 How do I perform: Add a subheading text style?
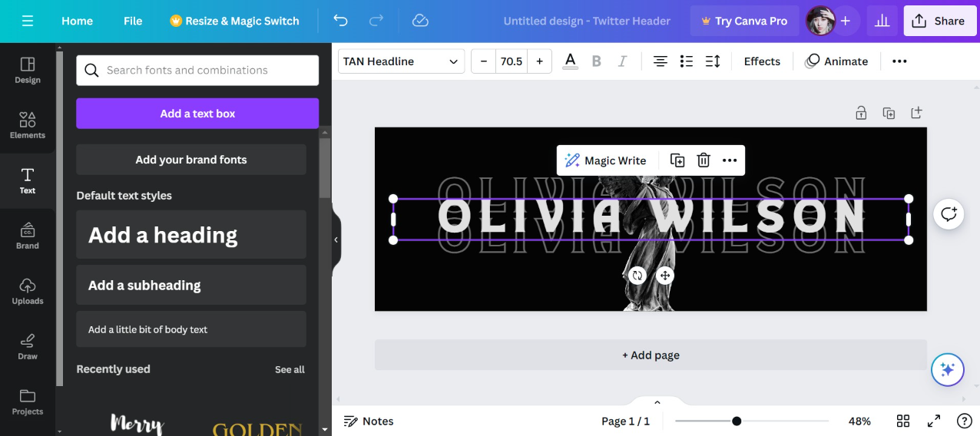191,285
